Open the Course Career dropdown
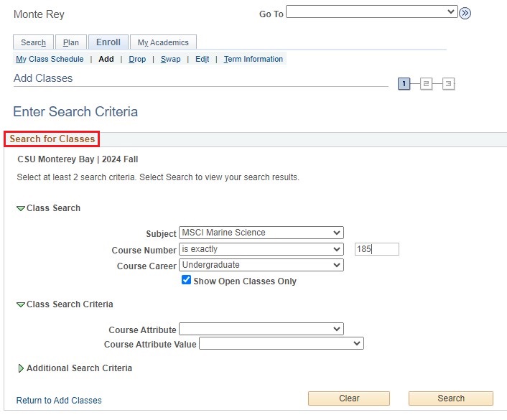The image size is (507, 420). pos(261,265)
